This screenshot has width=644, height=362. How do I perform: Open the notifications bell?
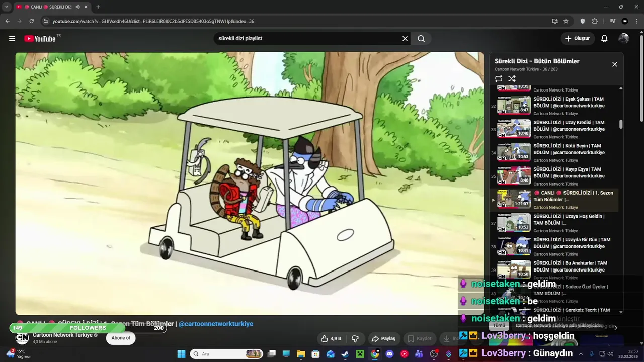(x=604, y=39)
